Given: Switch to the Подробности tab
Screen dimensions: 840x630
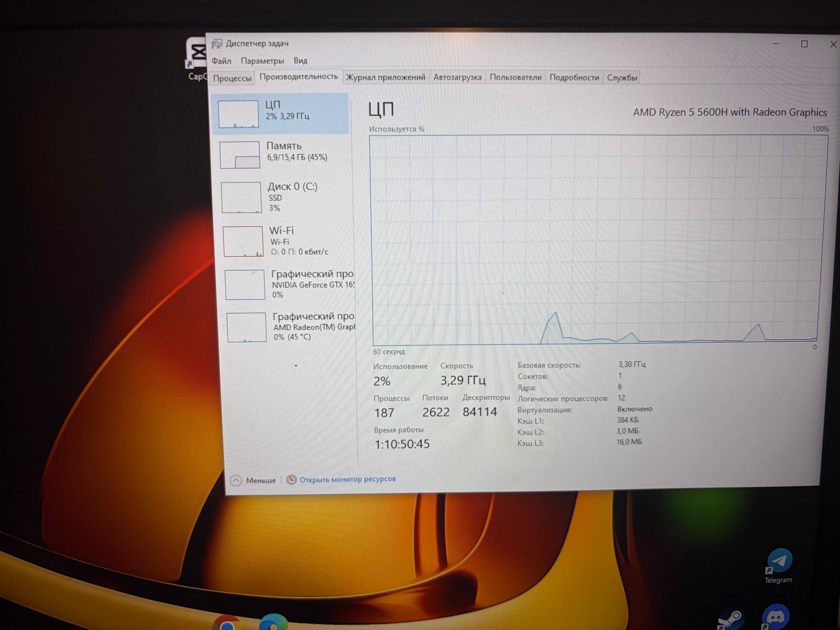Looking at the screenshot, I should (x=574, y=77).
